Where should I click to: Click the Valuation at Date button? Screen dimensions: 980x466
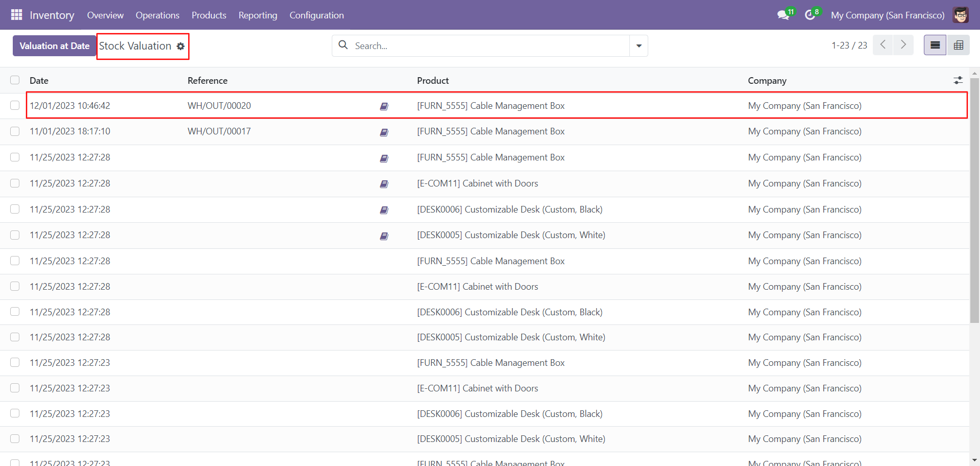[55, 45]
